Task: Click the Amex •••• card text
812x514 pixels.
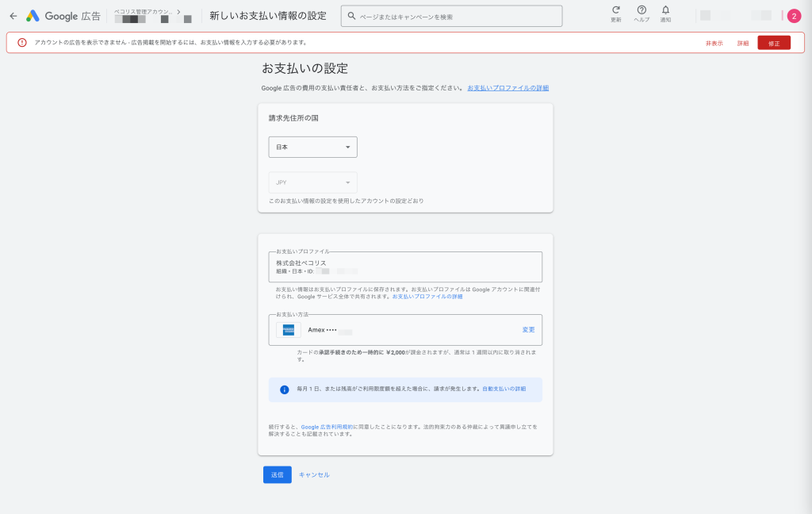Action: click(x=322, y=330)
